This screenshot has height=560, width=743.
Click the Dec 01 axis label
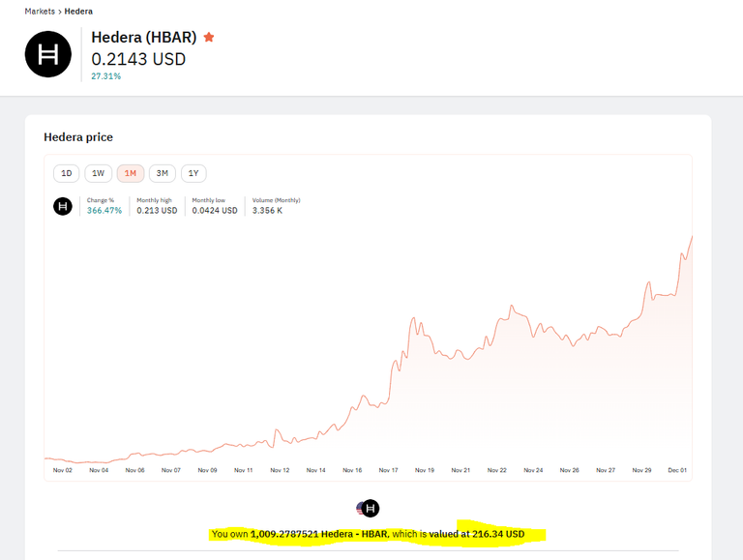pyautogui.click(x=677, y=470)
